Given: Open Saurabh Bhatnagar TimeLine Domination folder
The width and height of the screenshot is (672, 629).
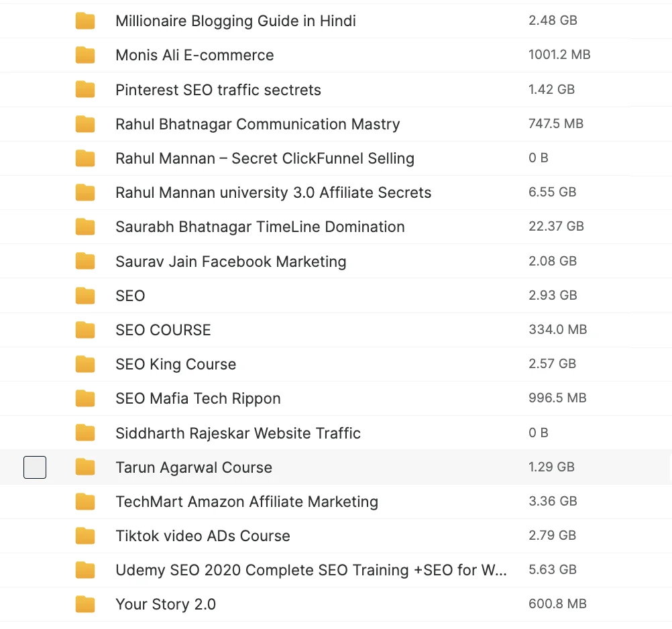Looking at the screenshot, I should pos(260,227).
